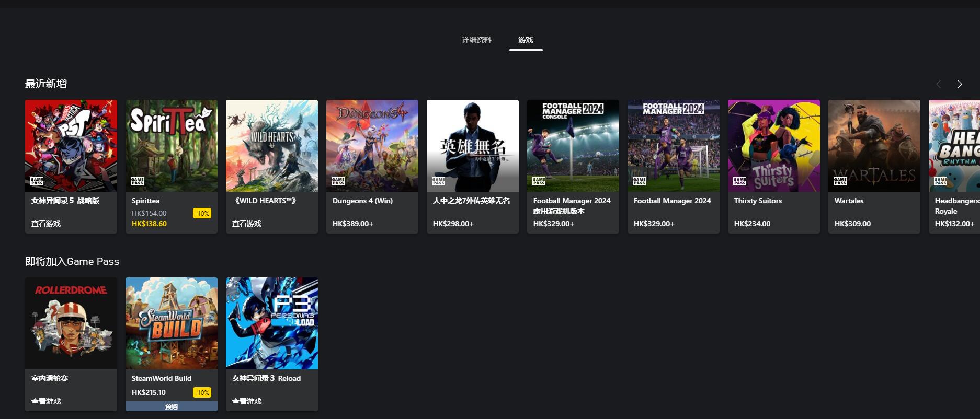Image resolution: width=980 pixels, height=419 pixels.
Task: Click the 预购 pre-order bar on SteamWorld Build
Action: 172,406
